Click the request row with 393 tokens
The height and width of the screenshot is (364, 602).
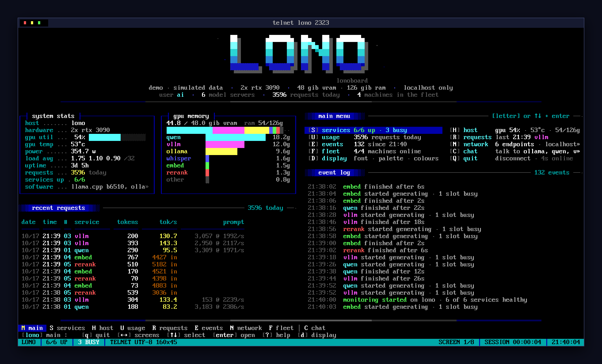point(133,243)
